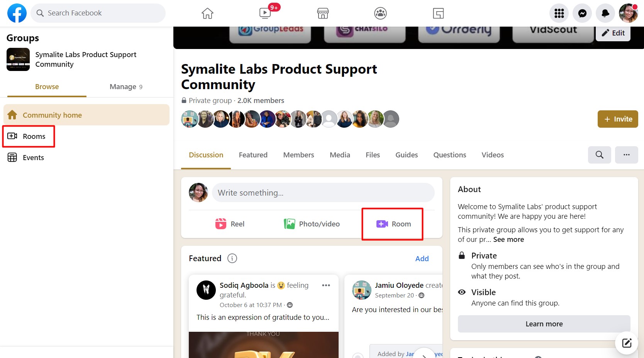
Task: Click the Add link in Featured
Action: click(422, 259)
